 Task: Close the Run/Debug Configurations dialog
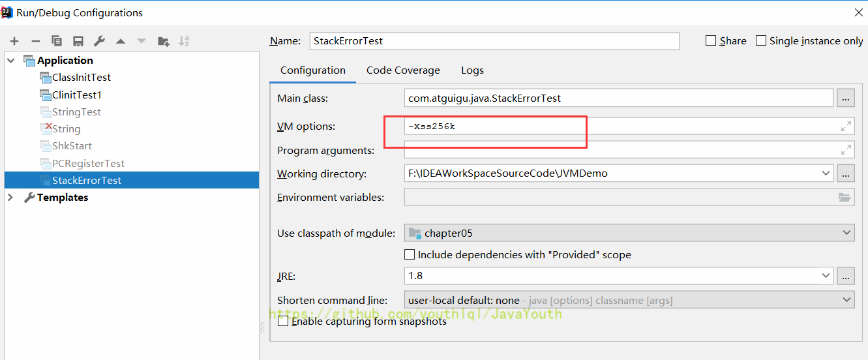click(858, 12)
